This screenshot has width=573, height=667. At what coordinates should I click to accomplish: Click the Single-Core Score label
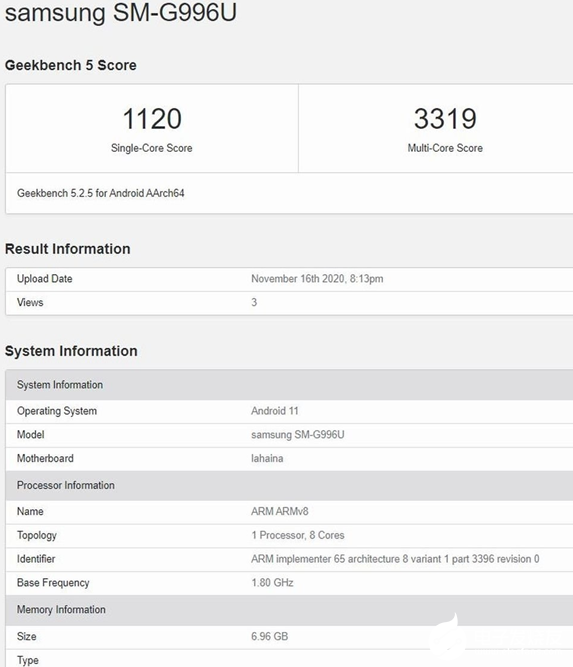(151, 148)
